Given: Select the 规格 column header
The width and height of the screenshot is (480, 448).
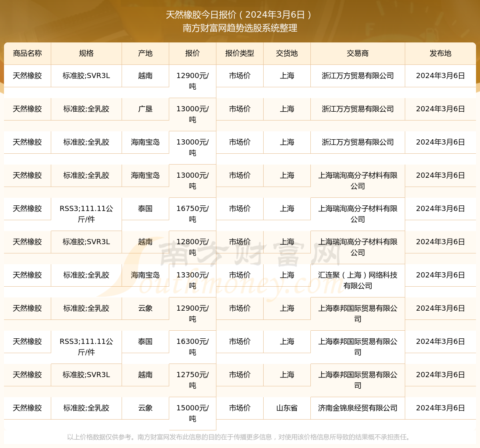Looking at the screenshot, I should [86, 53].
